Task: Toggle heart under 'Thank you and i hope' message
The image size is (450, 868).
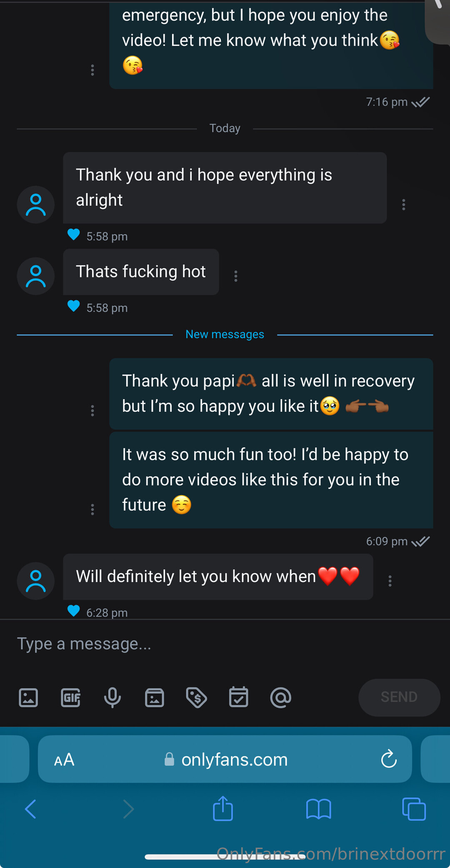Action: tap(74, 235)
